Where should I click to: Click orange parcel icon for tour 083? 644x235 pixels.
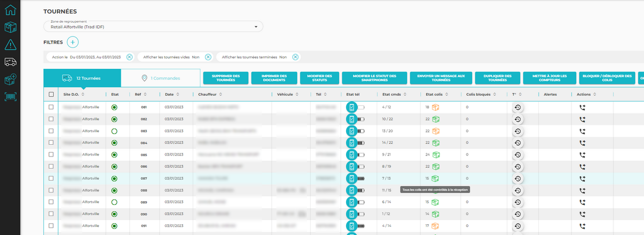(435, 131)
